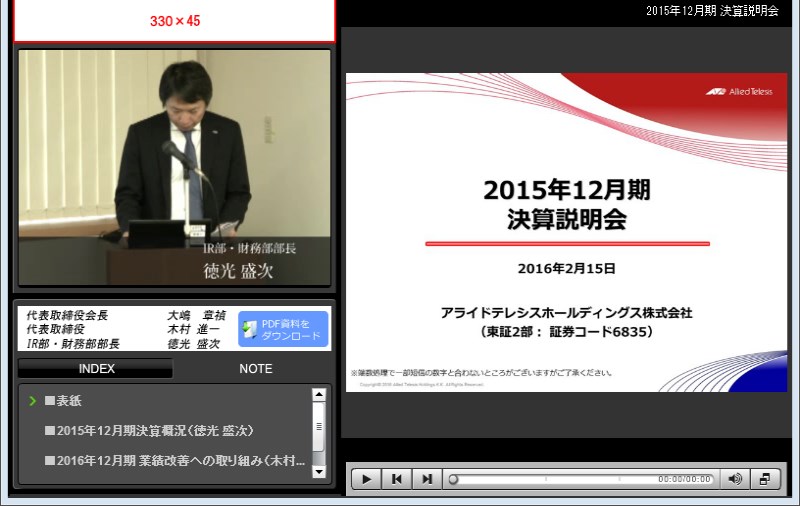Click the index list scrollbar thumb

[x=318, y=426]
